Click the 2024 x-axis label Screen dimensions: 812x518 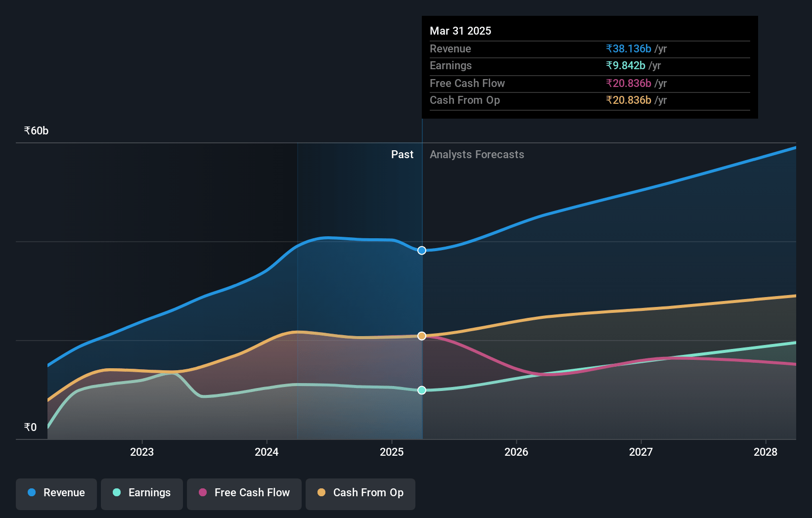267,452
